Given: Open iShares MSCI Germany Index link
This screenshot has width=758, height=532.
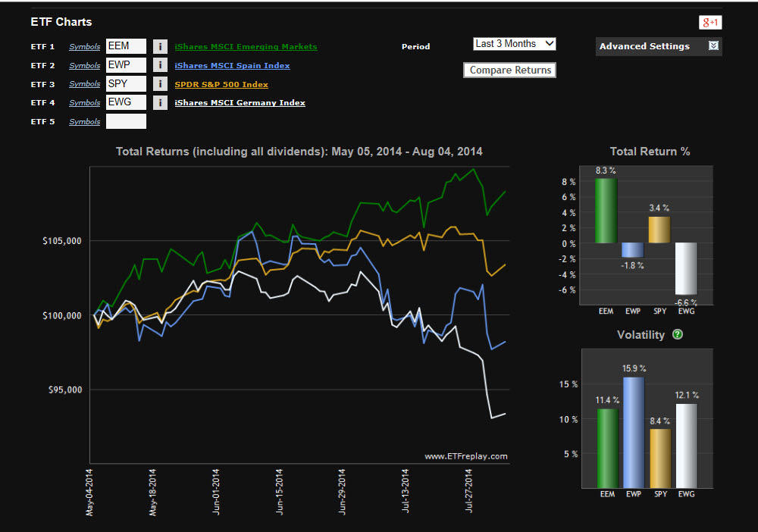Looking at the screenshot, I should (240, 103).
